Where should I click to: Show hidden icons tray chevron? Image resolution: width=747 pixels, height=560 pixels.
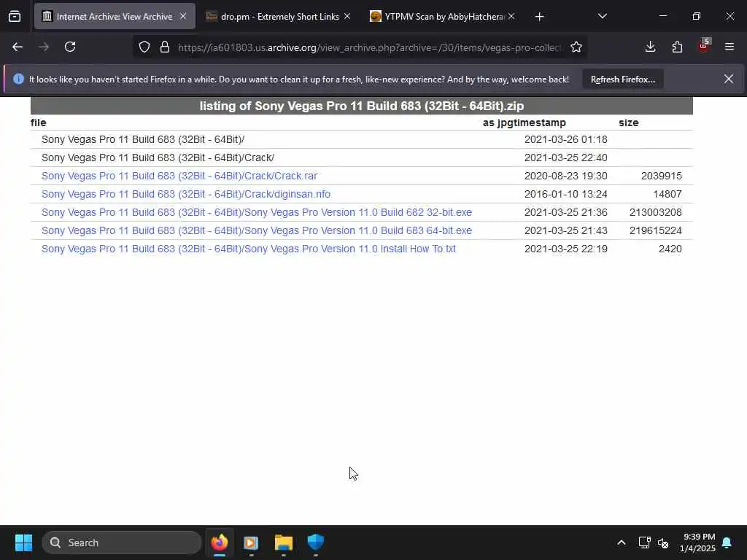point(622,542)
